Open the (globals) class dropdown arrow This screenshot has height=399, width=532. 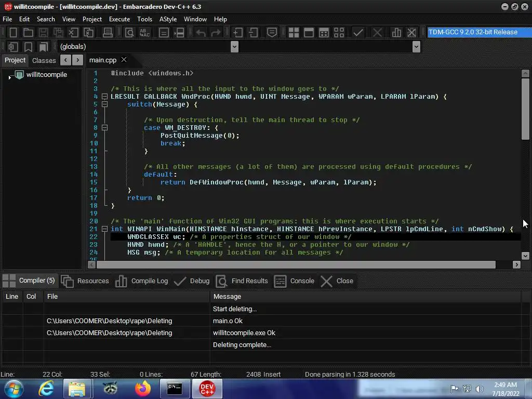(x=234, y=47)
